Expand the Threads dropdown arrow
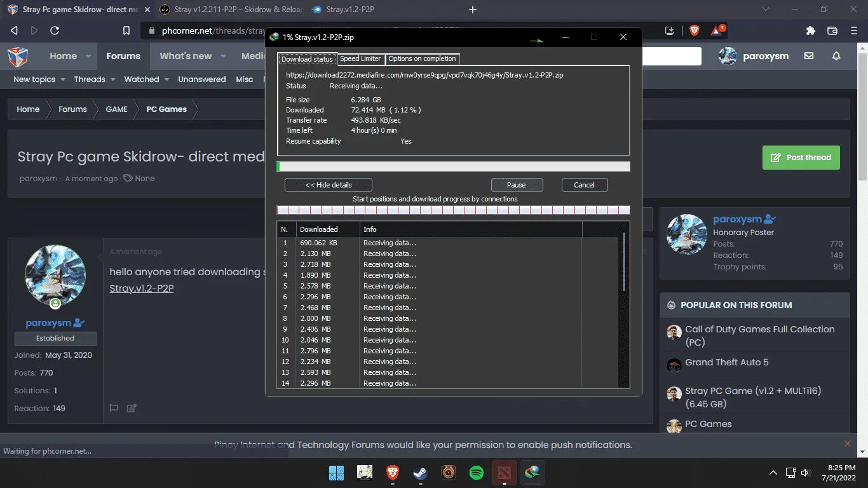This screenshot has width=868, height=488. pyautogui.click(x=112, y=80)
